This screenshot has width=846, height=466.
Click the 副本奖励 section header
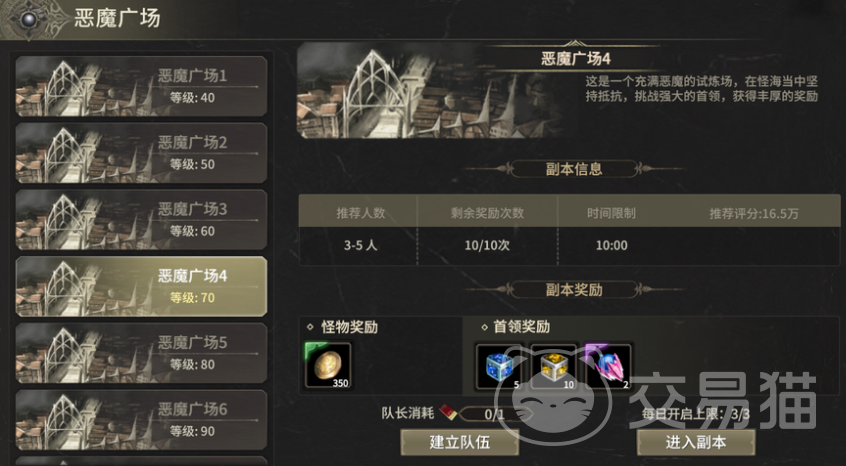[574, 290]
